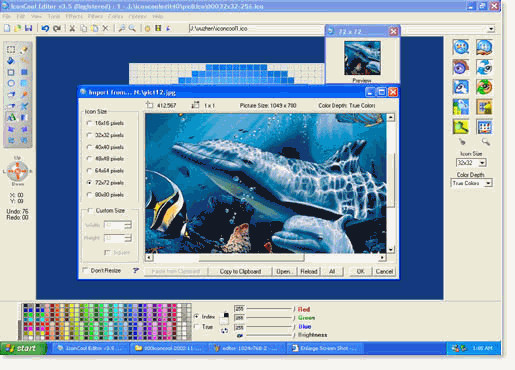This screenshot has height=370, width=515.
Task: Click the Reload button in import dialog
Action: [x=309, y=271]
